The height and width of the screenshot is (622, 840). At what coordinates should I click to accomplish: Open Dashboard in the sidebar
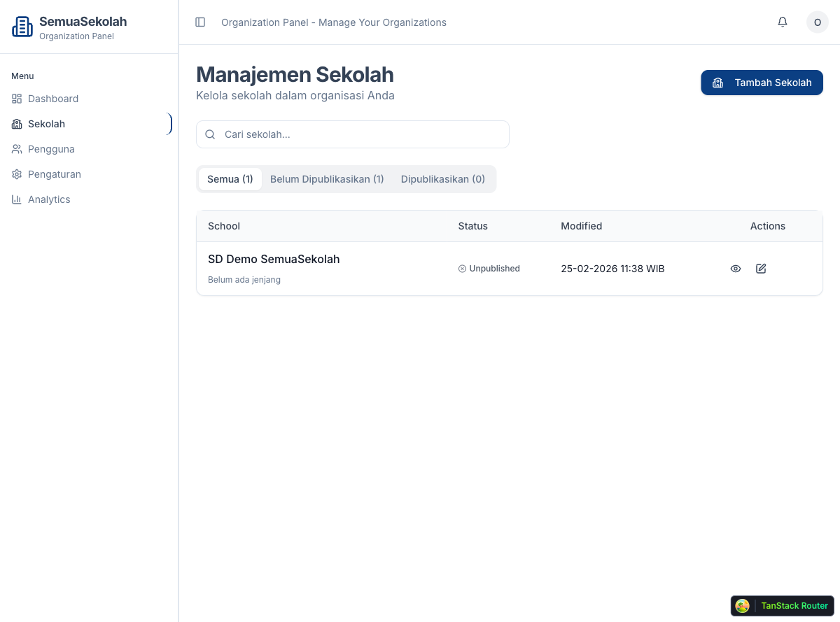[52, 99]
